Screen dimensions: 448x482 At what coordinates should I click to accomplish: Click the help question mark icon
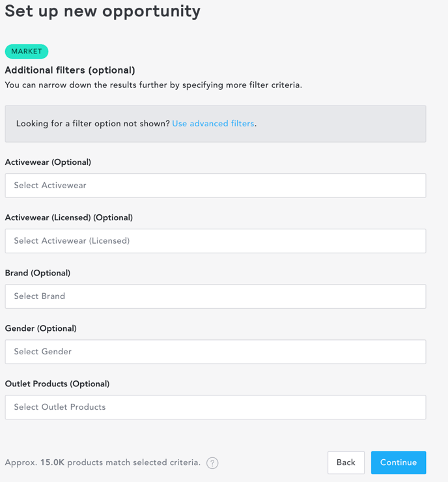212,462
